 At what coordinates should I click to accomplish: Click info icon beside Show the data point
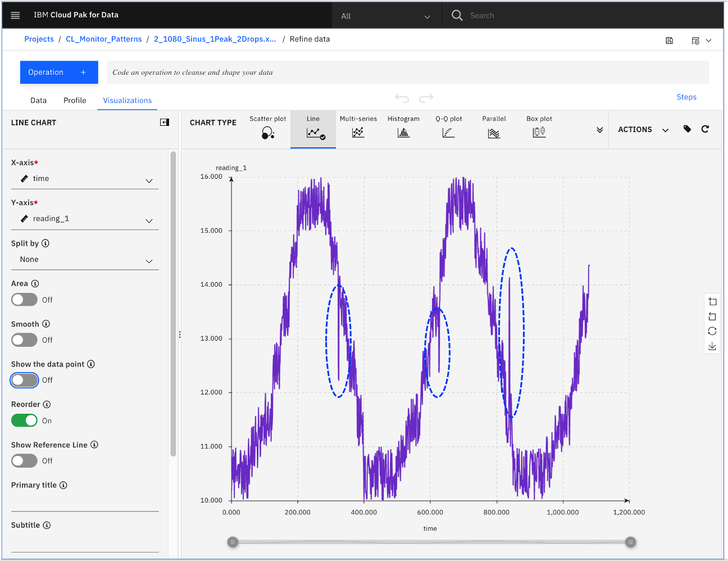click(x=91, y=364)
